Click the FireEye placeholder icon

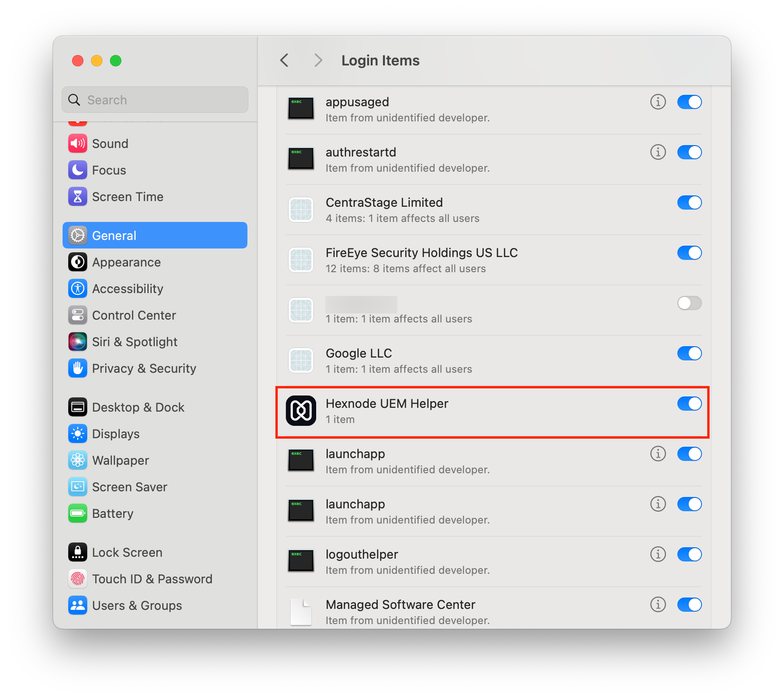301,260
